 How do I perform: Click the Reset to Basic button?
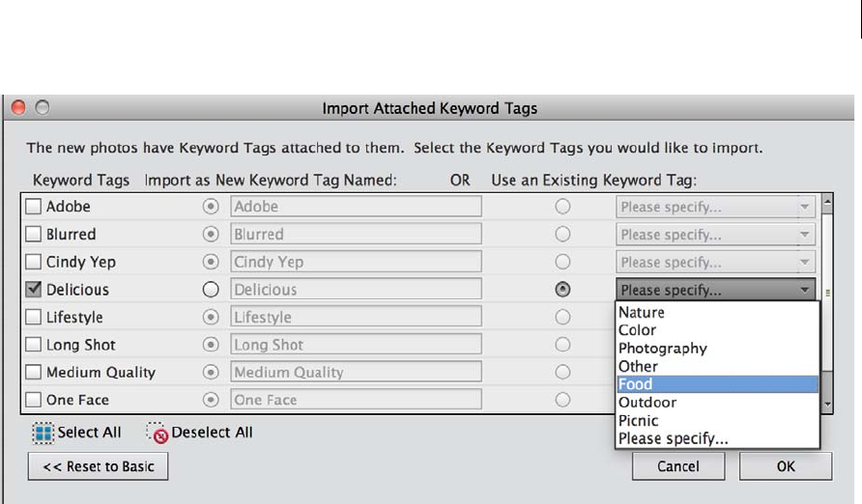pos(98,466)
